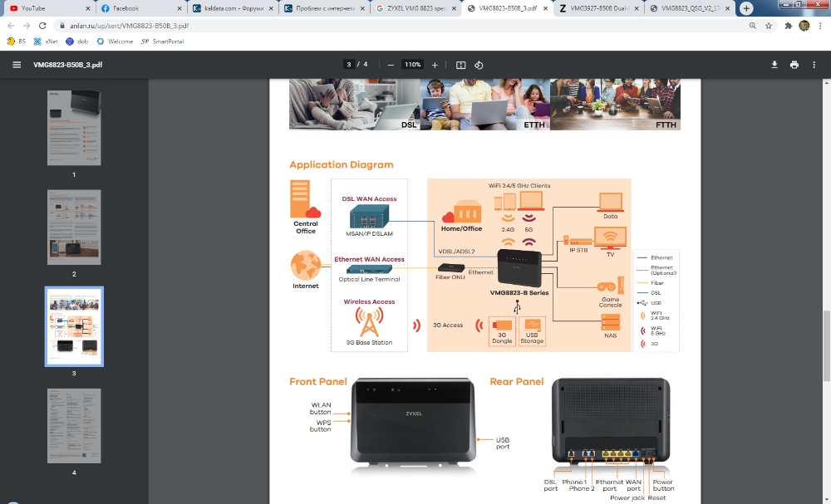Click the Application Diagram heading

tap(342, 164)
